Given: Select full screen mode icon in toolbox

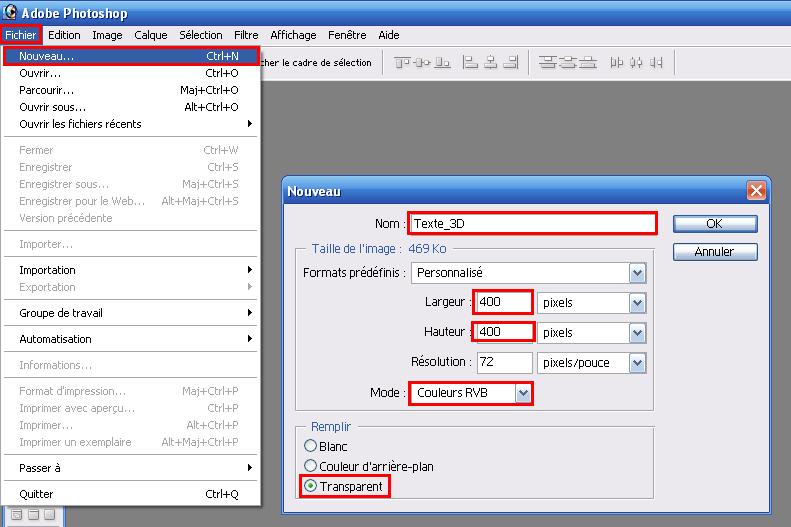Looking at the screenshot, I should tap(49, 515).
